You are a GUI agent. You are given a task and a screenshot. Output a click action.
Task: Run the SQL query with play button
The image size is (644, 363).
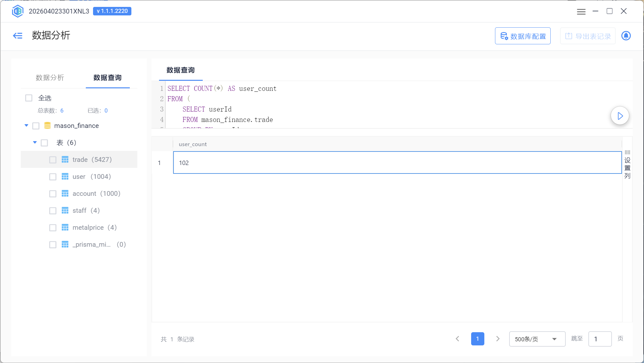(x=620, y=116)
